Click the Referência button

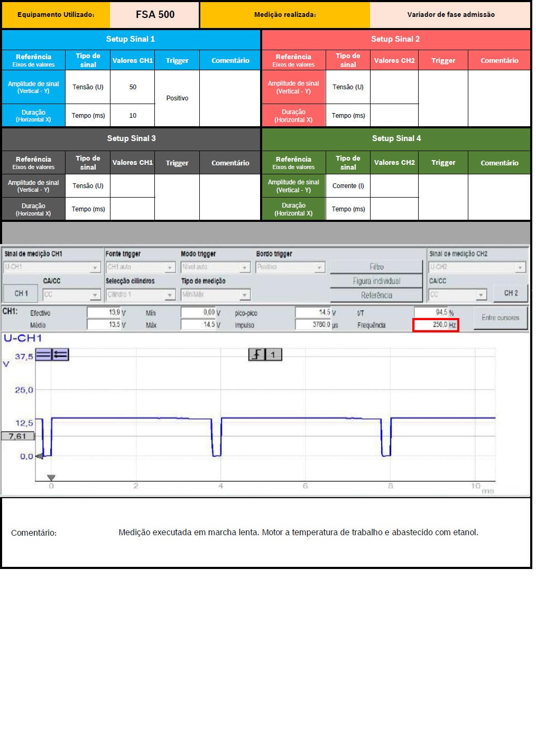pos(376,295)
